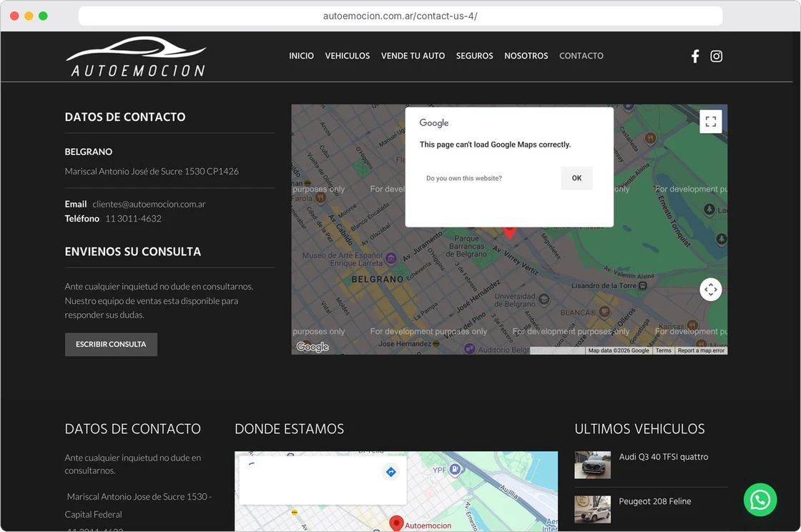The width and height of the screenshot is (801, 532).
Task: Go to the INICIO page
Action: pyautogui.click(x=301, y=56)
